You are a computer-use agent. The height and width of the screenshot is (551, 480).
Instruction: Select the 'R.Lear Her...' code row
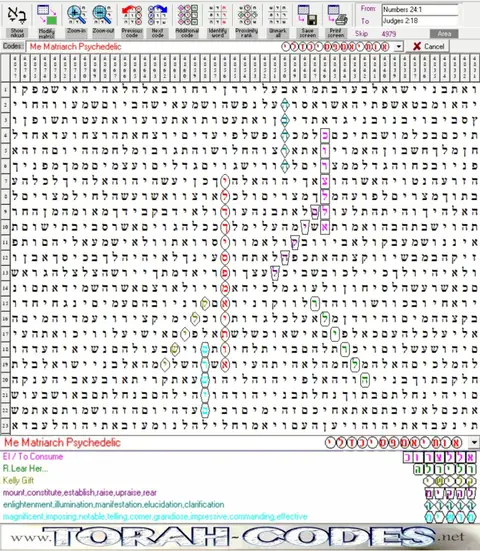coord(240,468)
